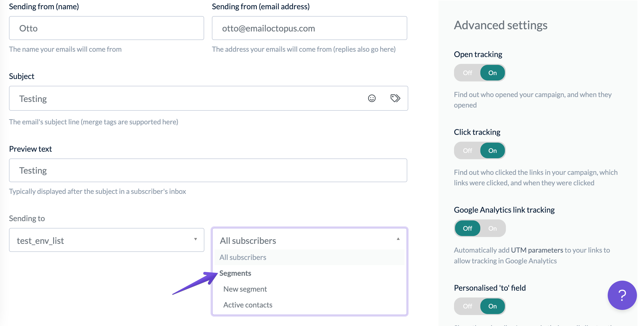
Task: Turn Open tracking off
Action: 467,73
